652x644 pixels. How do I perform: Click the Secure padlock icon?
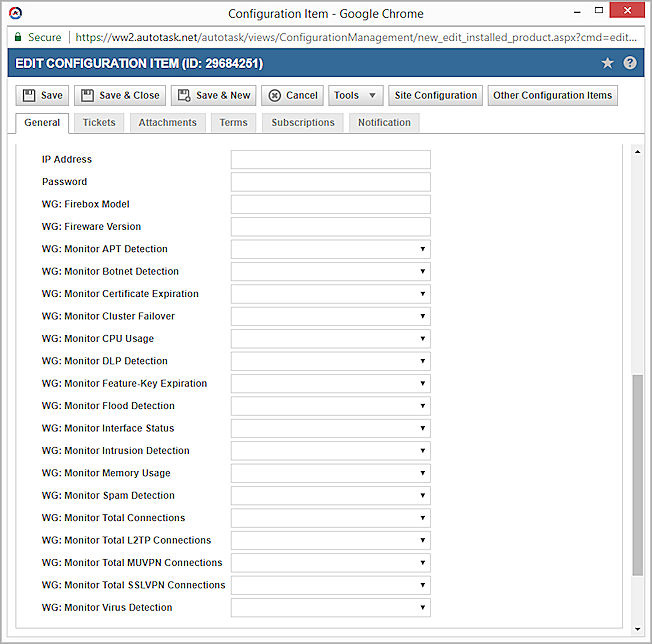[x=18, y=37]
